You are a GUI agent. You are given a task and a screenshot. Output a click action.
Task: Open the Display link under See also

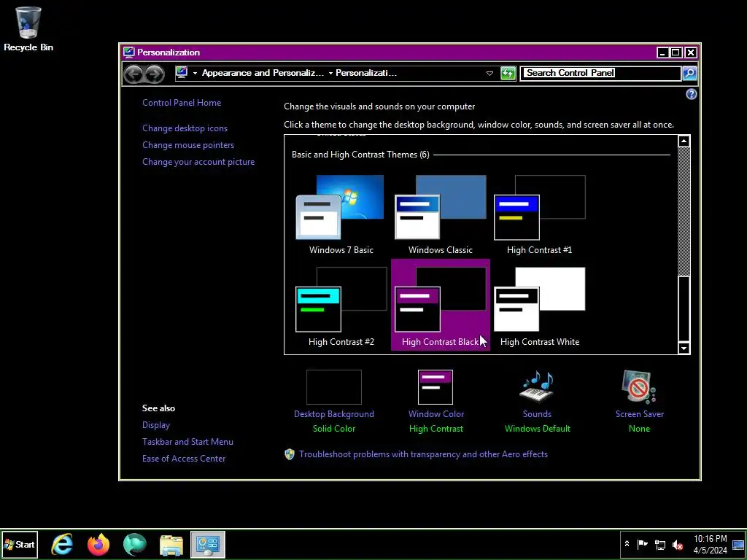click(156, 425)
